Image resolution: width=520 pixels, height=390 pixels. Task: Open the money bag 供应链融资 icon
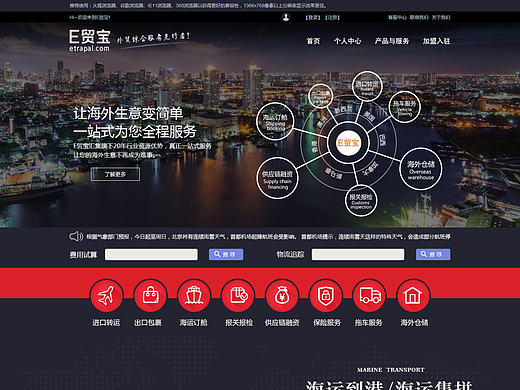(282, 296)
